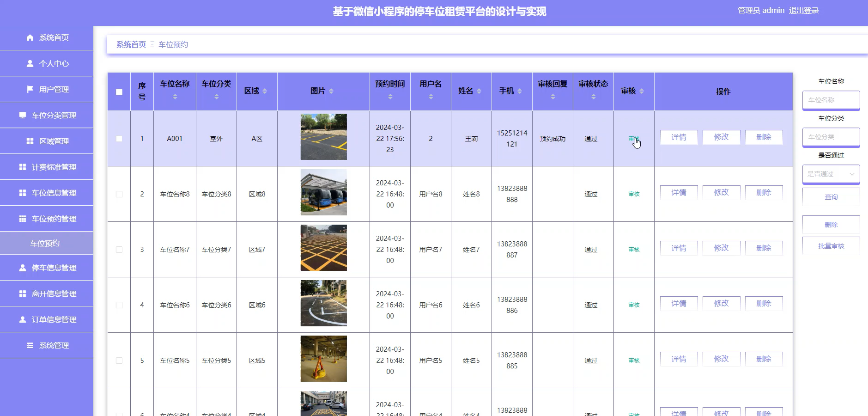
Task: Sort by 审核状态 column arrows
Action: [x=594, y=97]
